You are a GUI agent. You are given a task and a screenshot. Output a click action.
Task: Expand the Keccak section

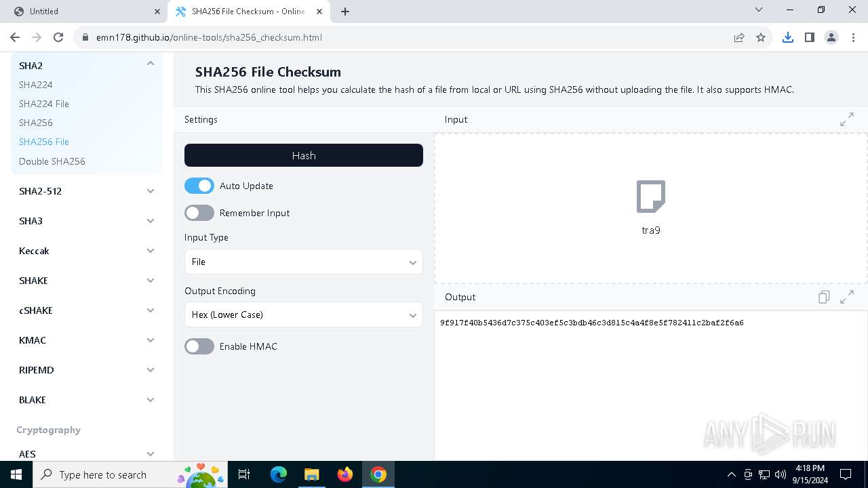point(87,251)
